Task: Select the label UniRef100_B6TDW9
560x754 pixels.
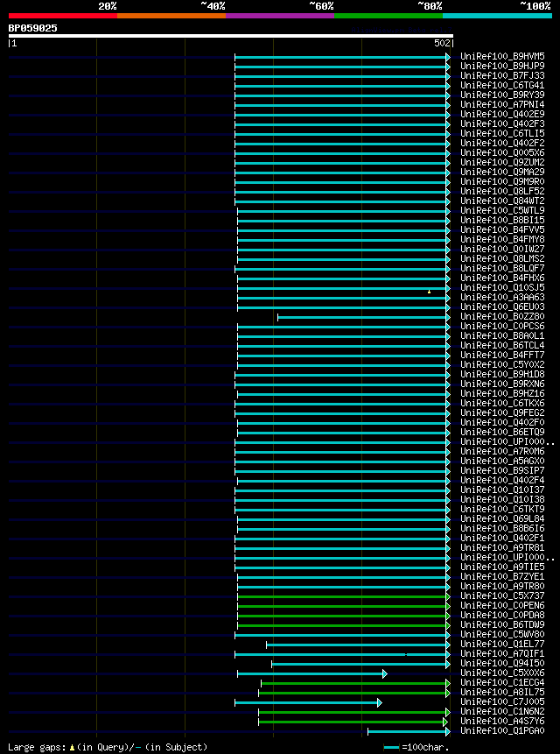Action: [x=502, y=625]
